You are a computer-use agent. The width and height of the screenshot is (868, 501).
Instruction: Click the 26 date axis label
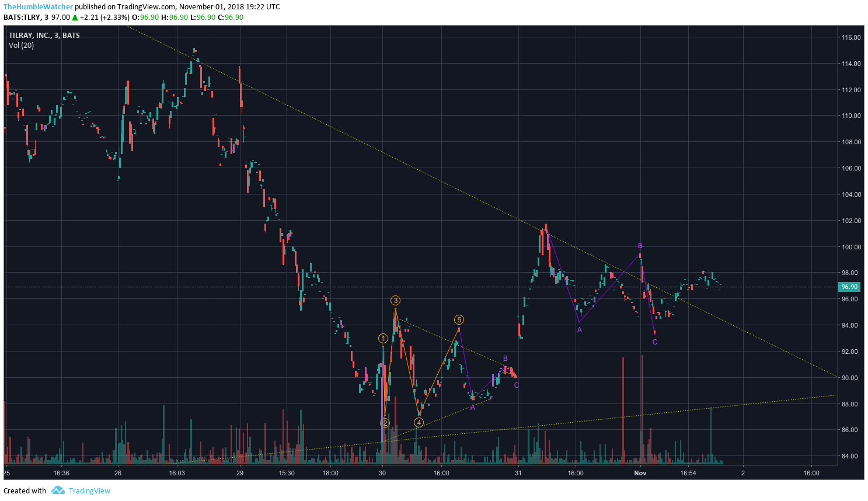118,473
